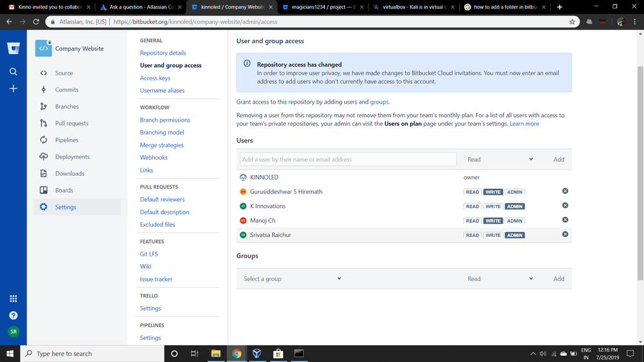
Task: Switch to the magicians1234 project tab
Action: [323, 7]
